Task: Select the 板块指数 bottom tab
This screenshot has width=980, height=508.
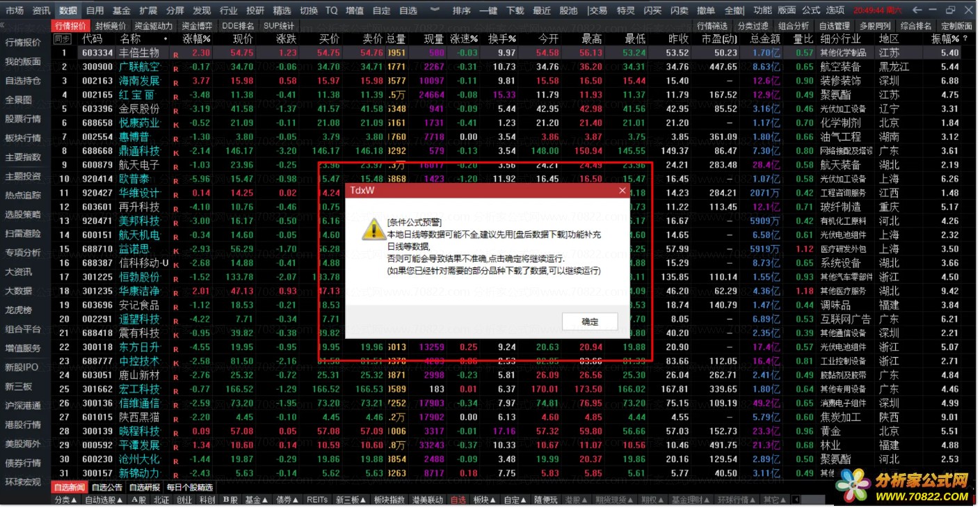Action: 389,500
